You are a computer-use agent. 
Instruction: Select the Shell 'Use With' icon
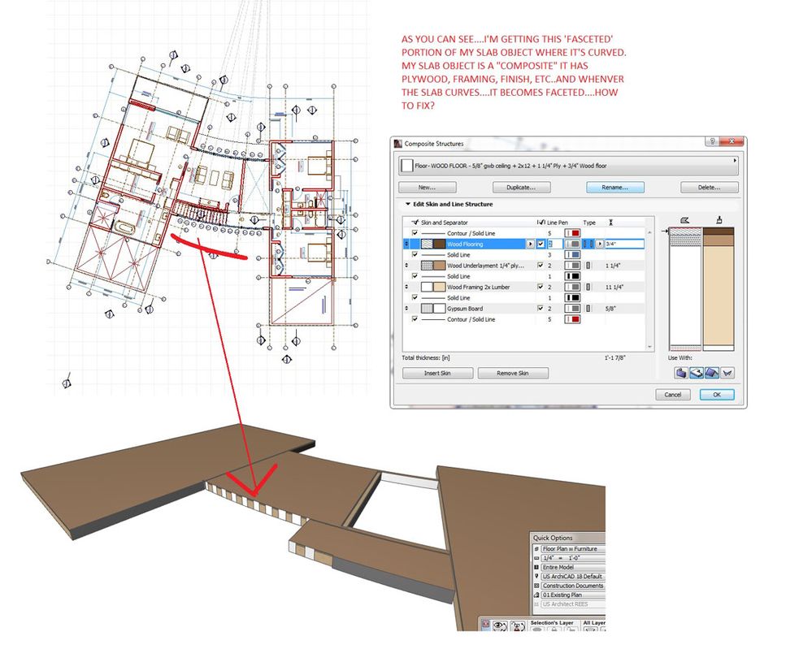[x=727, y=373]
